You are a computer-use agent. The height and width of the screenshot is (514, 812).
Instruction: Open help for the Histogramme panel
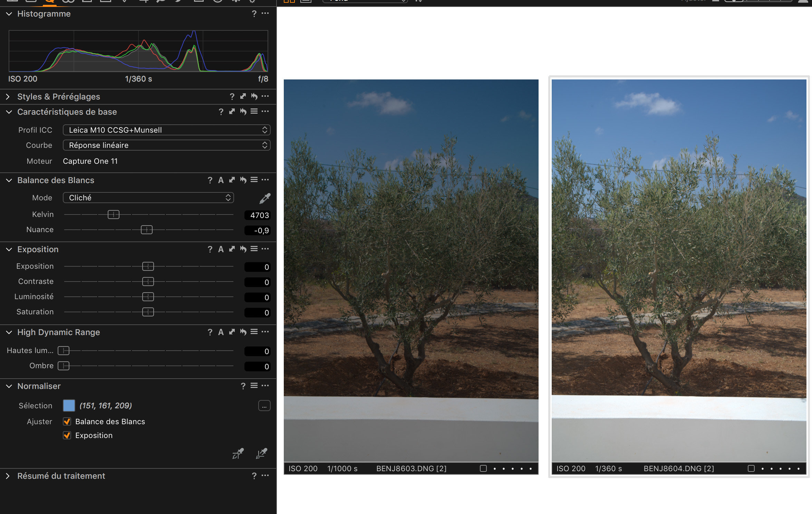(254, 14)
